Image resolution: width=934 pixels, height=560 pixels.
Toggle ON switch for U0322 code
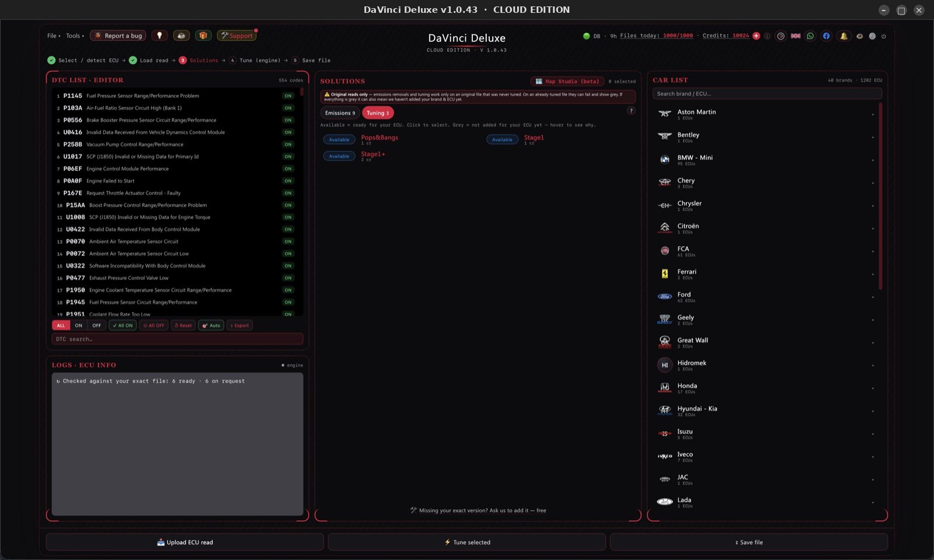pos(288,266)
